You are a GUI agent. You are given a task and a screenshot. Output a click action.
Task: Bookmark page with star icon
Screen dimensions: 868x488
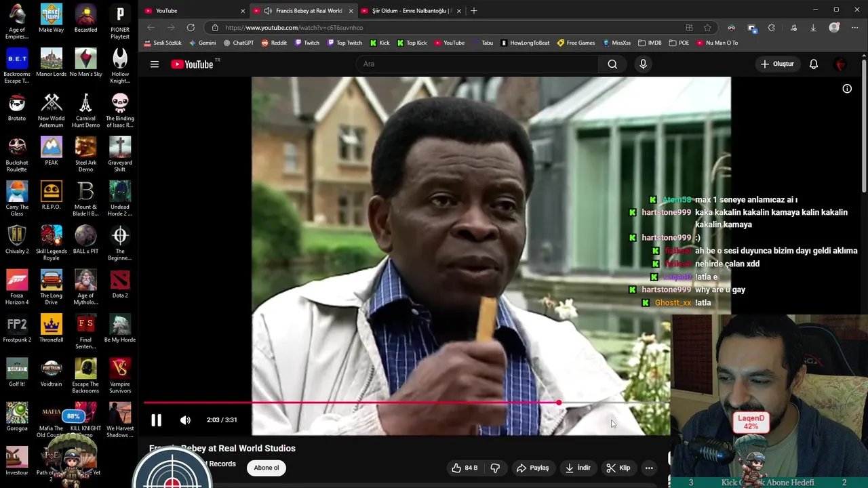(707, 28)
